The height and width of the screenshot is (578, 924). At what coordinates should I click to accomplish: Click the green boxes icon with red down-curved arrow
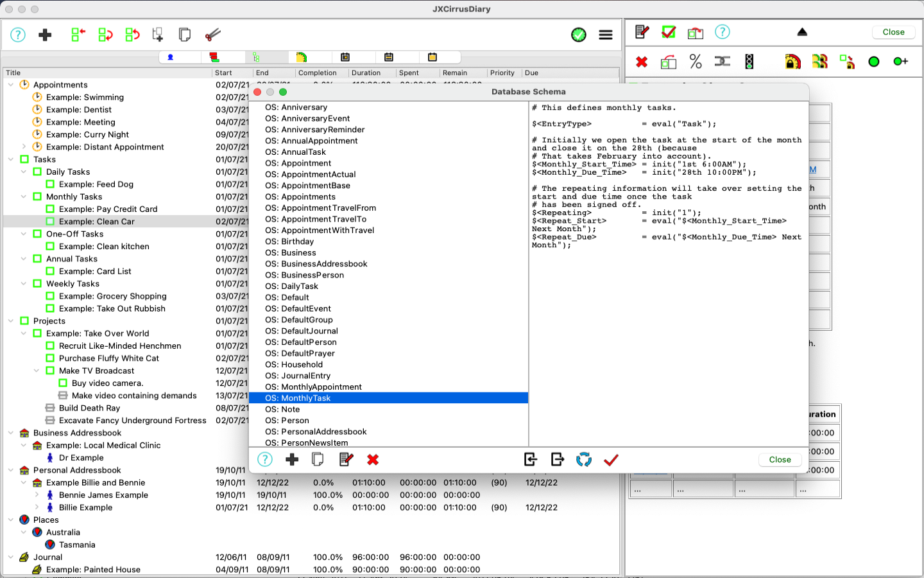[105, 35]
